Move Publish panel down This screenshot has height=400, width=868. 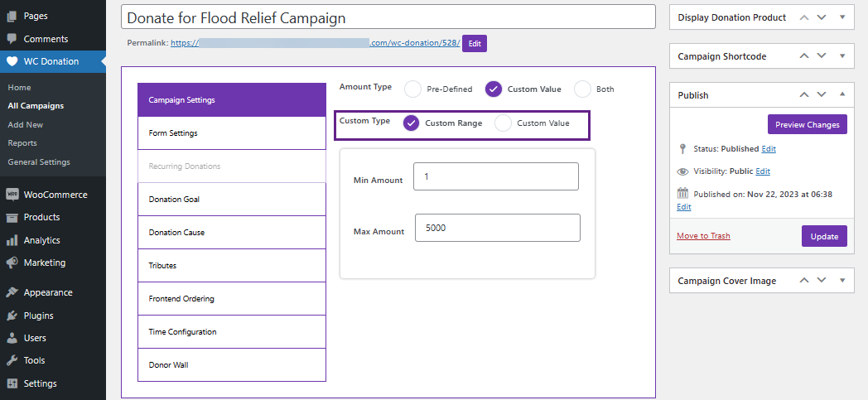[x=822, y=95]
